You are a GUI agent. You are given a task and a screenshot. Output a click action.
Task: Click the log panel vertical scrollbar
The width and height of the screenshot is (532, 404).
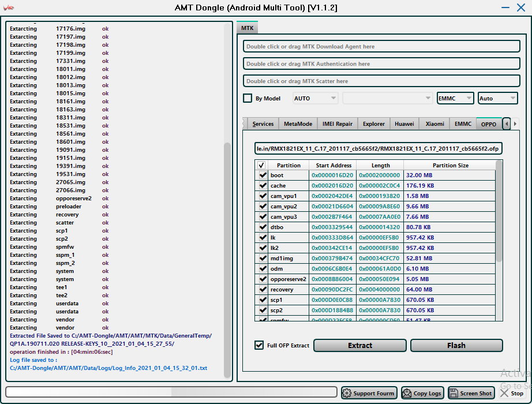(227, 260)
